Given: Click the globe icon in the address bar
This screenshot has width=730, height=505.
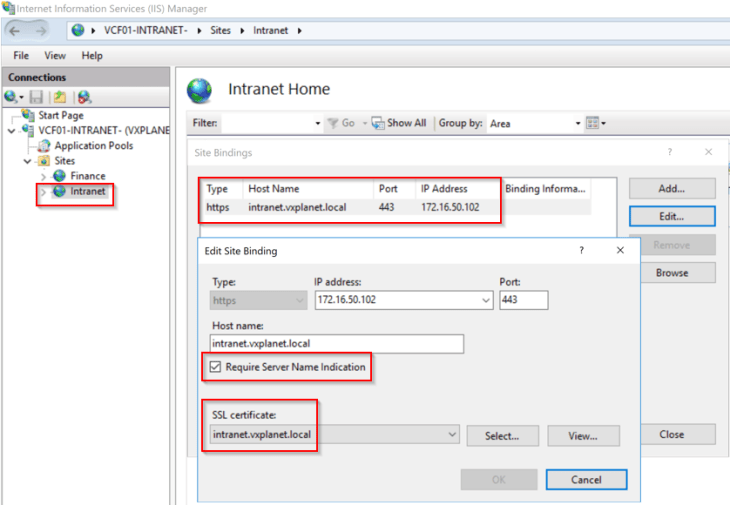Looking at the screenshot, I should click(78, 30).
